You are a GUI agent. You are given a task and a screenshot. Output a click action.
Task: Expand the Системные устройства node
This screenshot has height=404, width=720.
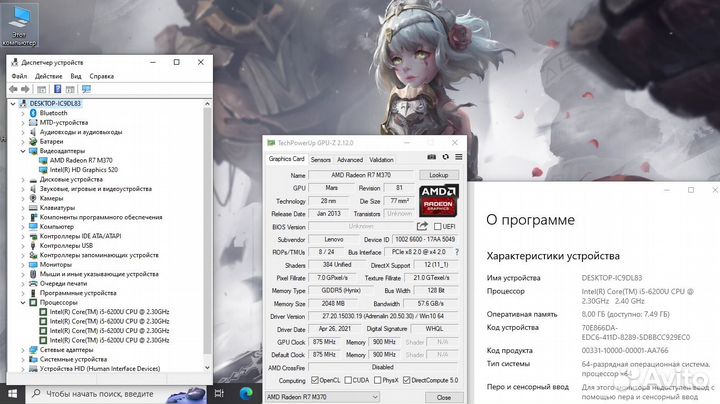point(23,359)
